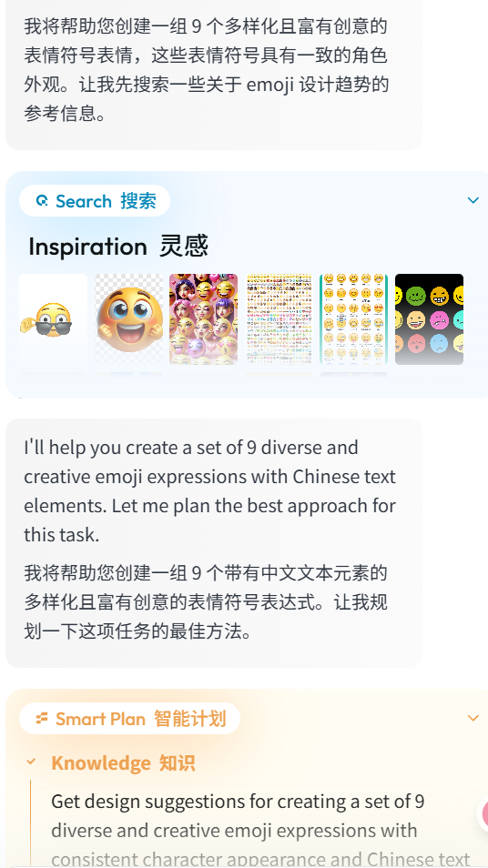Open the women with emojis collage thumbnail
Image resolution: width=488 pixels, height=868 pixels.
point(203,319)
